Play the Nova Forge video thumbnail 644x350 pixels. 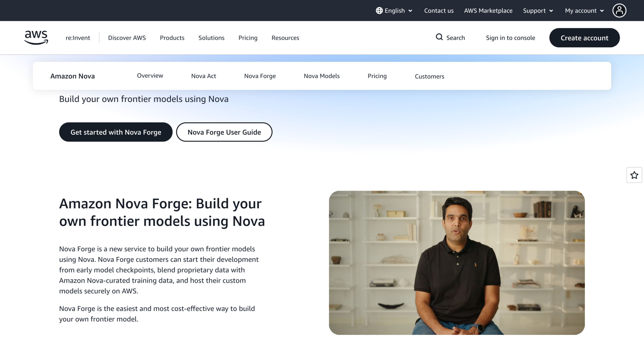pos(457,263)
